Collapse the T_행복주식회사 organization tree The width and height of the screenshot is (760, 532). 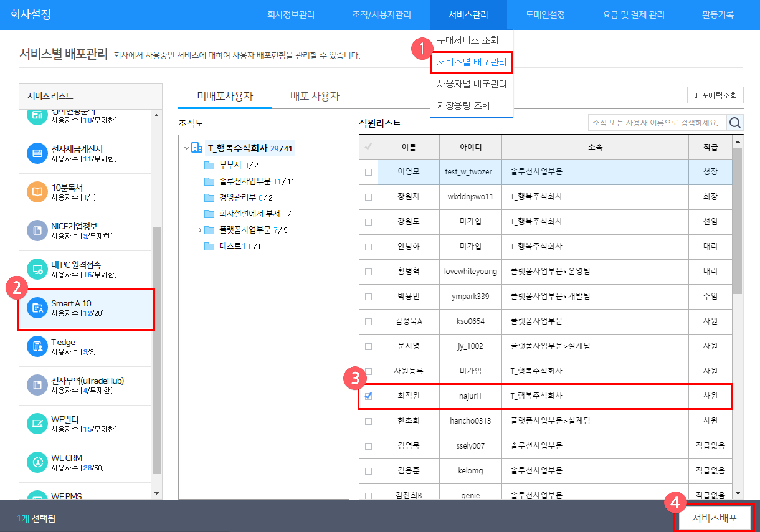pyautogui.click(x=186, y=148)
